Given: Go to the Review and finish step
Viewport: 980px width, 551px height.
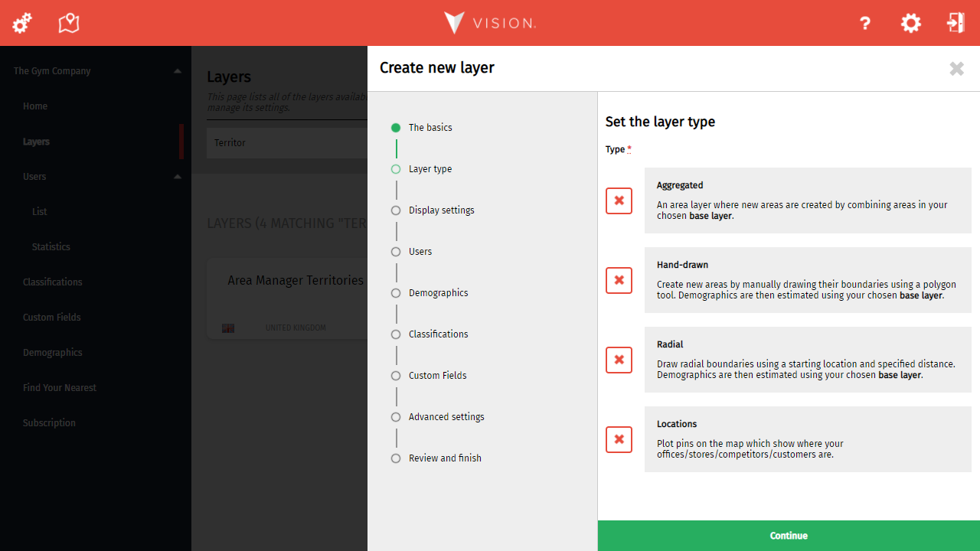Looking at the screenshot, I should tap(444, 458).
